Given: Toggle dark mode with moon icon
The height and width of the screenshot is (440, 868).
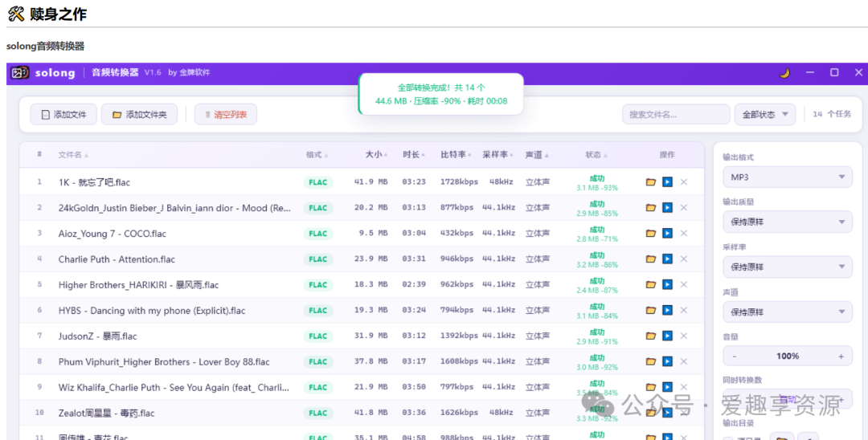Looking at the screenshot, I should pyautogui.click(x=784, y=73).
